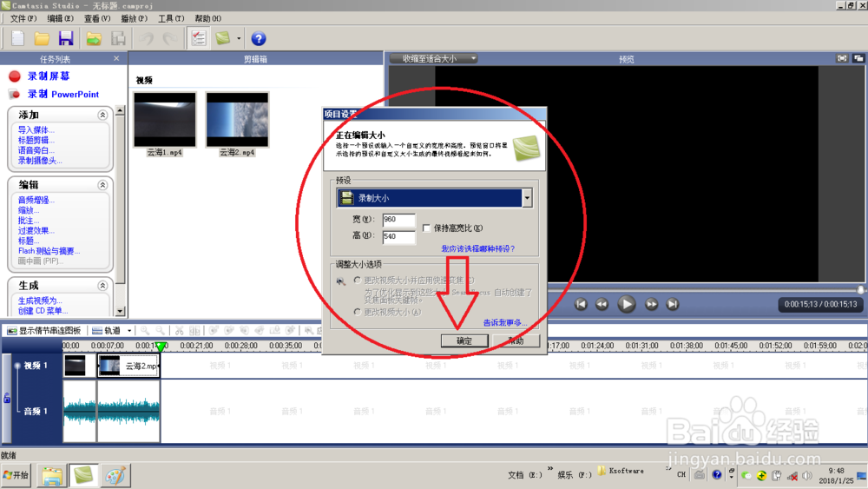Click the Help button in the dialog
Screen dimensions: 868x489
(x=516, y=340)
